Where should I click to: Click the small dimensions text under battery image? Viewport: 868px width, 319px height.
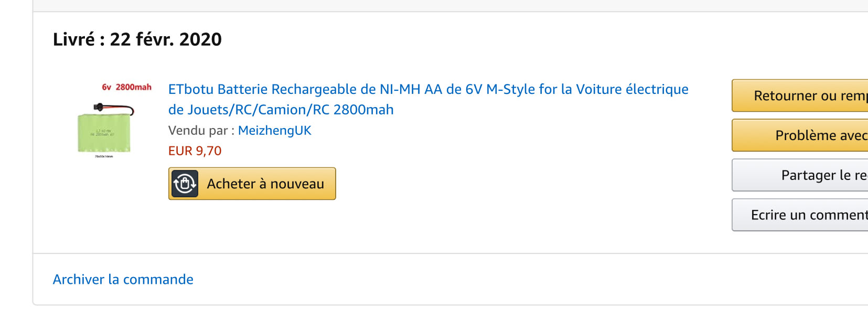[x=104, y=156]
